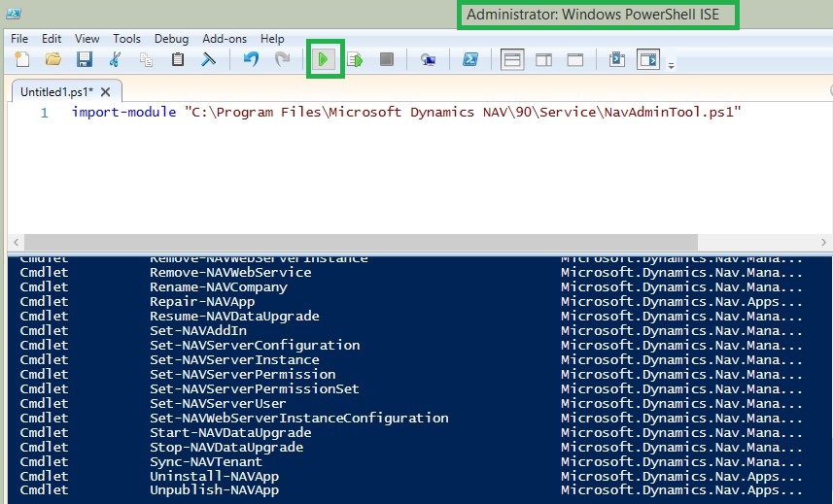833x504 pixels.
Task: Paste with the clipboard toolbar icon
Action: (x=178, y=59)
